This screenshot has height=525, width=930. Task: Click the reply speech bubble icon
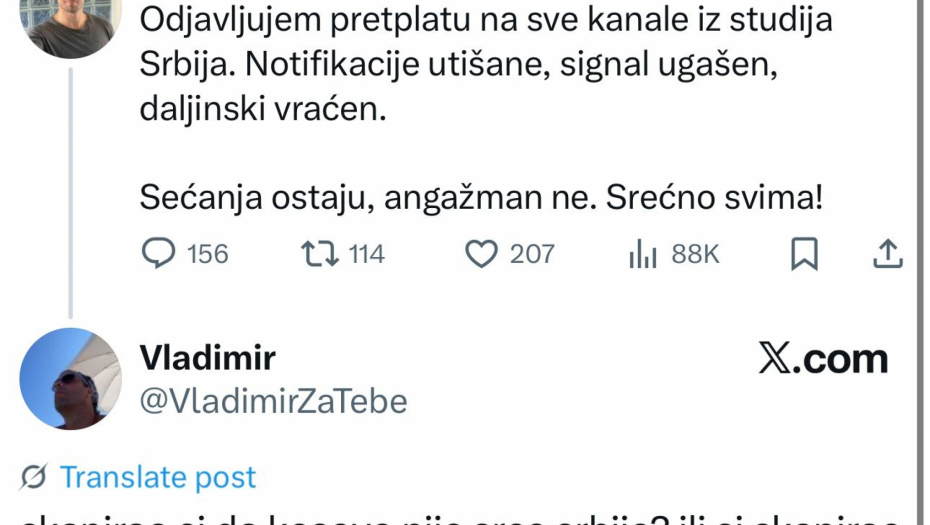(159, 254)
